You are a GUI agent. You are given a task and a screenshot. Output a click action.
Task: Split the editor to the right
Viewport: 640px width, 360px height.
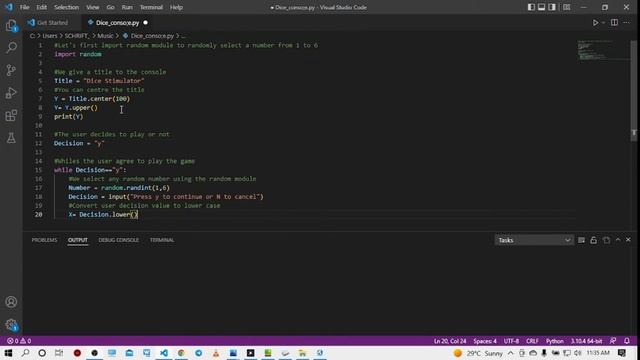point(614,23)
